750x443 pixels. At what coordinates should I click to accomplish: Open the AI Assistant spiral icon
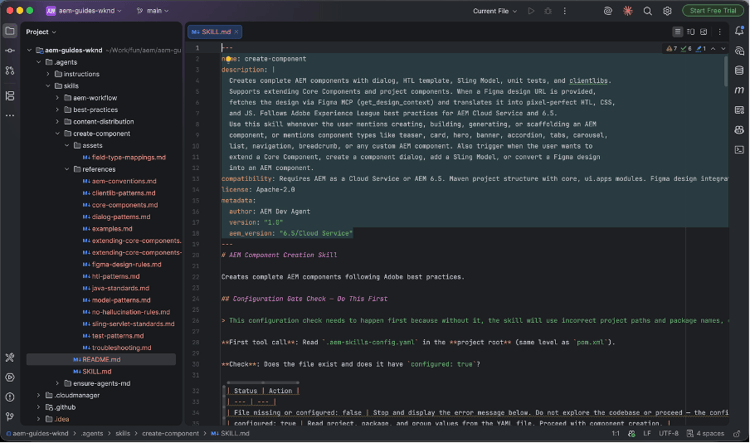[608, 11]
